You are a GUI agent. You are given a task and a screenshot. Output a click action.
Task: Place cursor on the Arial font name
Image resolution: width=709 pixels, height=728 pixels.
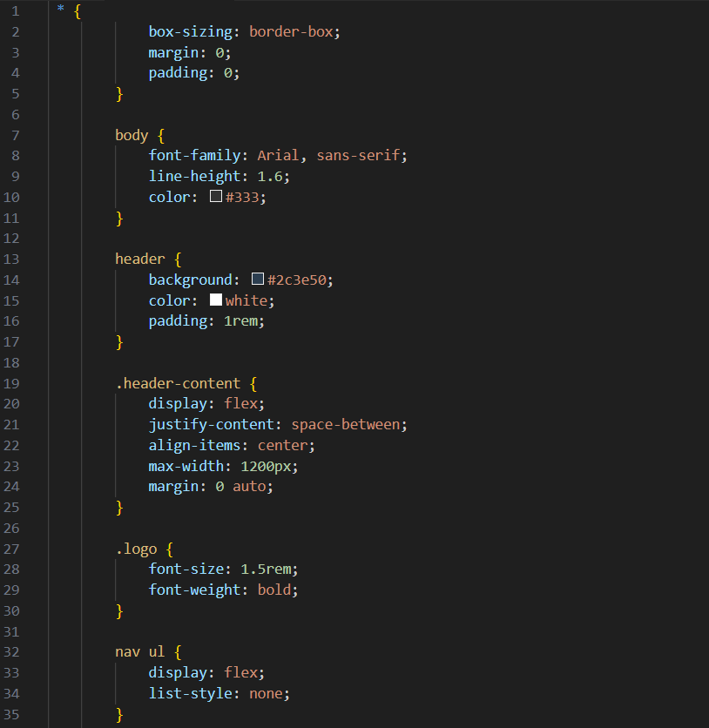click(278, 156)
